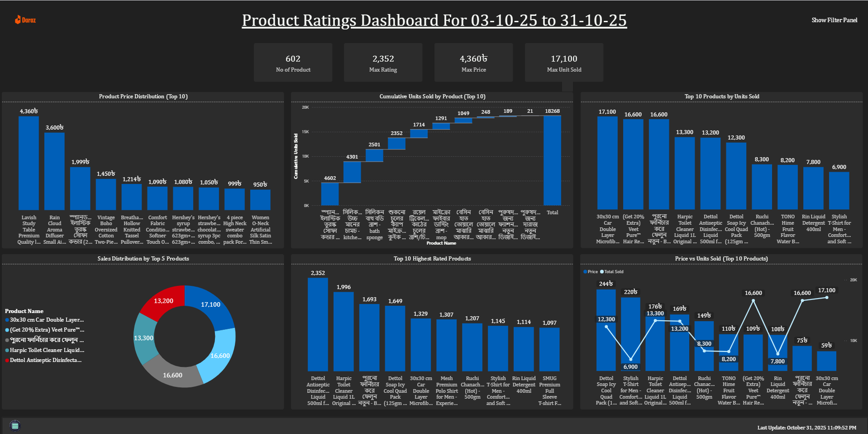The image size is (868, 434).
Task: Toggle Harpic Toilet Cleaner Liquid legend entry
Action: tap(47, 350)
